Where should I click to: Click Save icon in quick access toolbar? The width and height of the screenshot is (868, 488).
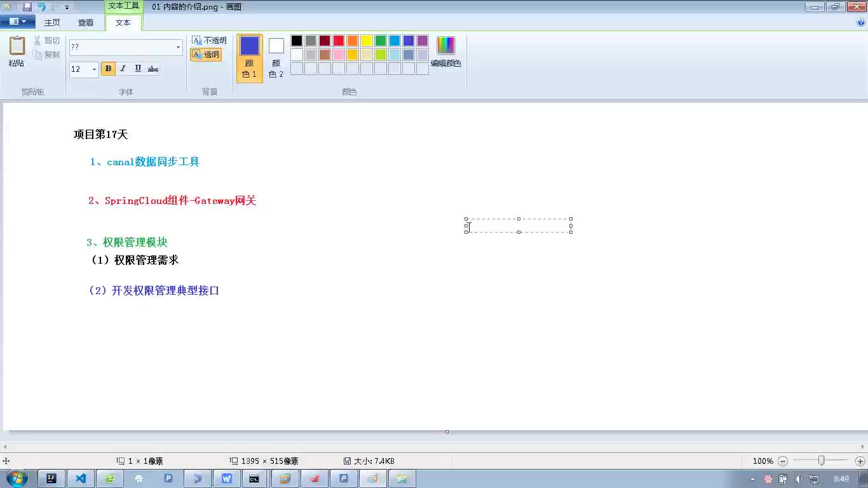pos(27,7)
